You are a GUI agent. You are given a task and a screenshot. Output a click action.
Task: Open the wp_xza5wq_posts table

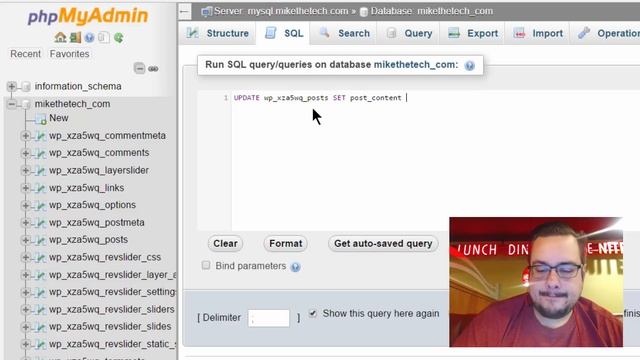pos(88,240)
